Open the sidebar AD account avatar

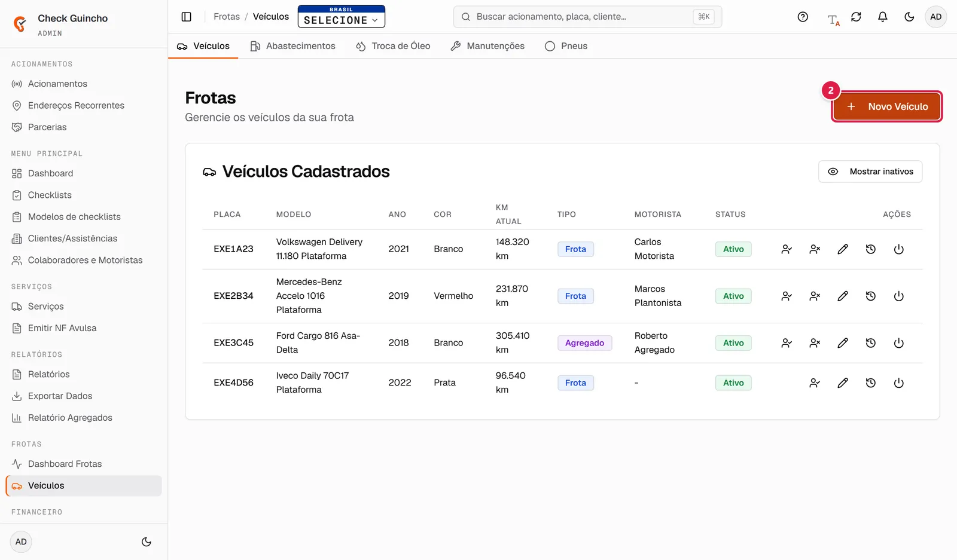(x=21, y=542)
